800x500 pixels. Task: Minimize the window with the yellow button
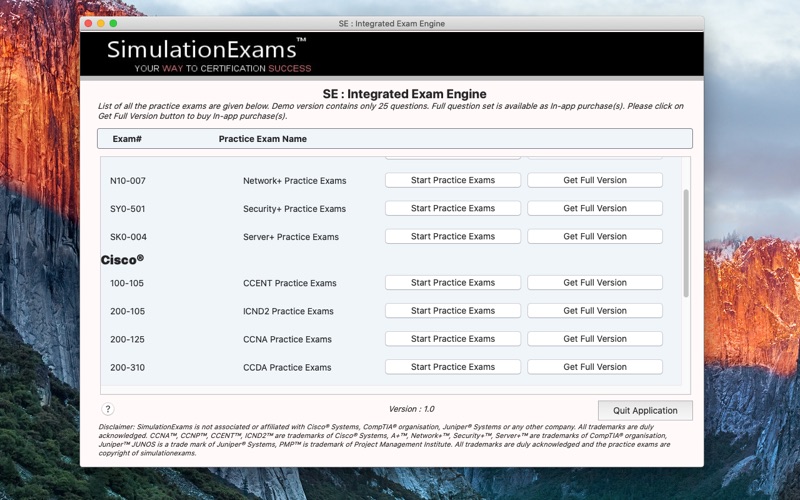(x=101, y=23)
